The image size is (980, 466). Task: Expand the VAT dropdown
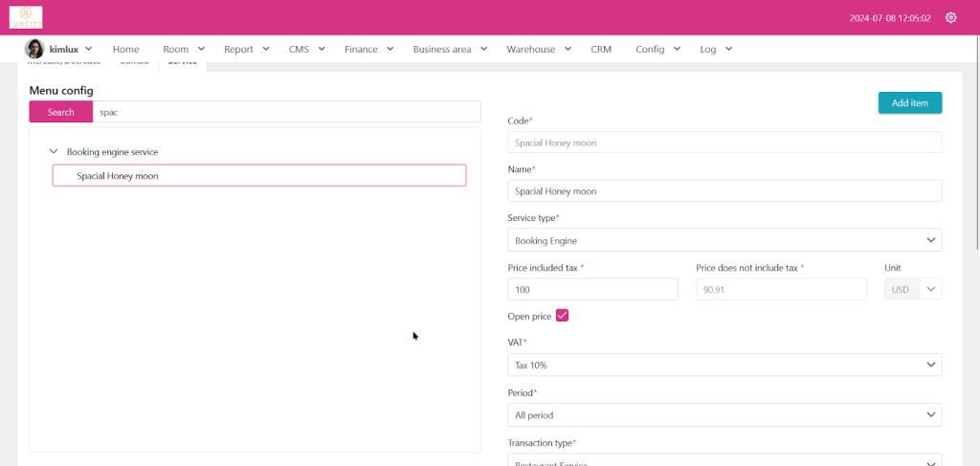pyautogui.click(x=724, y=365)
